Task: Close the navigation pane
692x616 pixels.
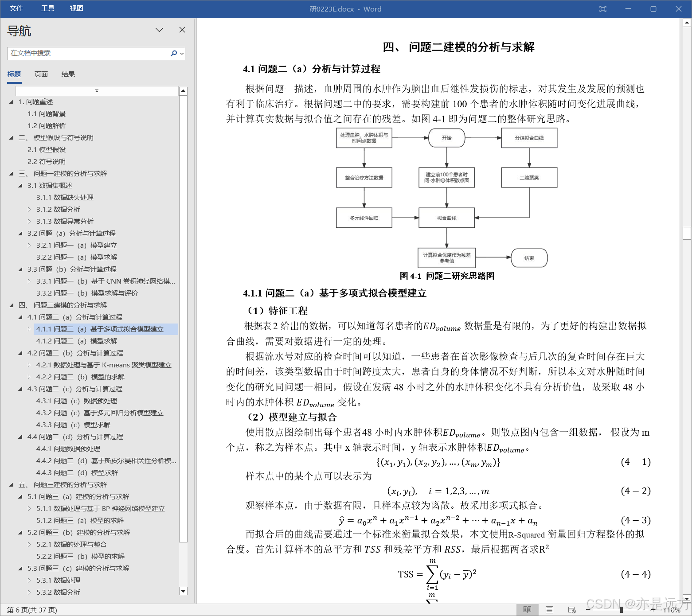Action: click(182, 30)
